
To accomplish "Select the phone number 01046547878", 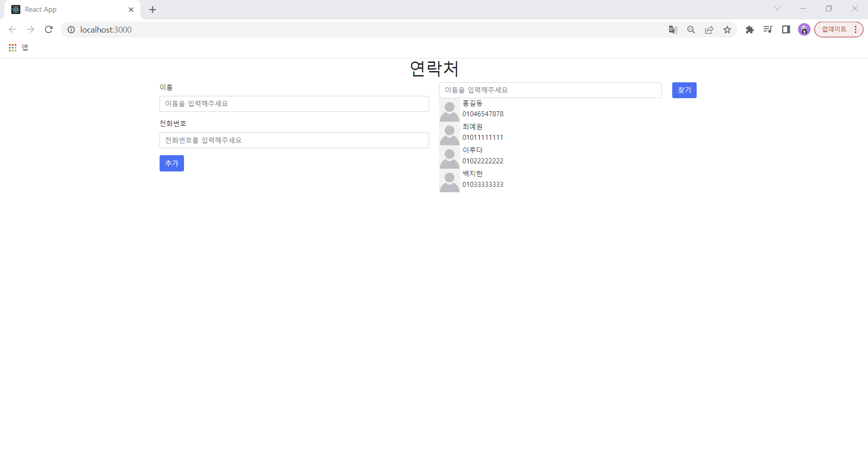I will coord(483,114).
